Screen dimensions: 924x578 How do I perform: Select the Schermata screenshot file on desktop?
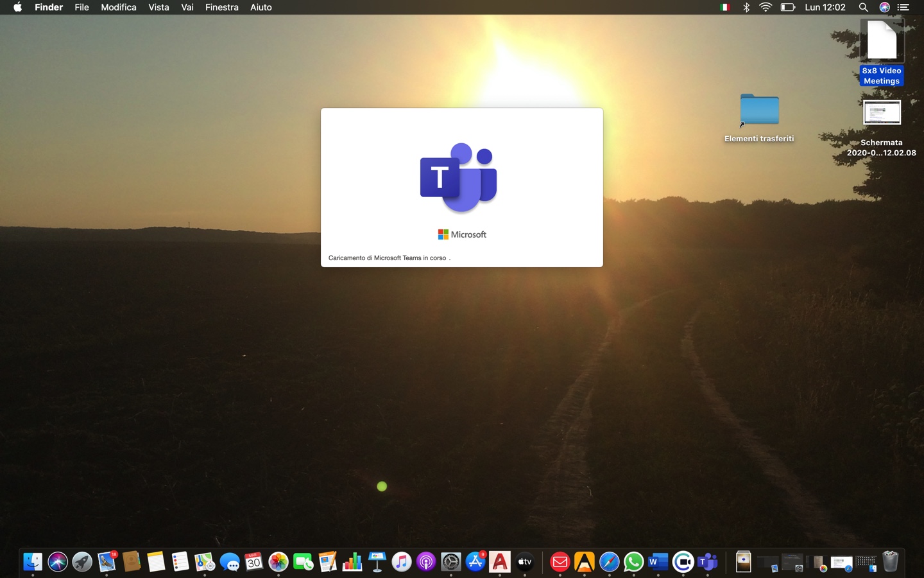pyautogui.click(x=882, y=128)
